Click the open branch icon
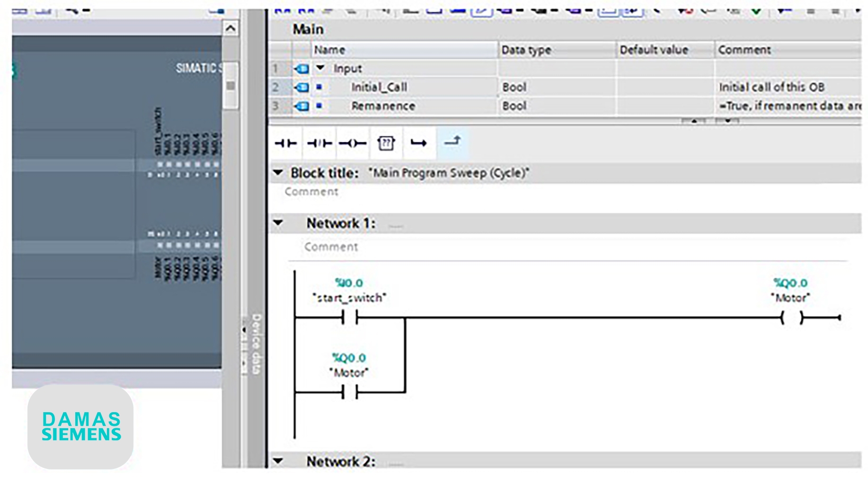The height and width of the screenshot is (485, 868). tap(418, 143)
